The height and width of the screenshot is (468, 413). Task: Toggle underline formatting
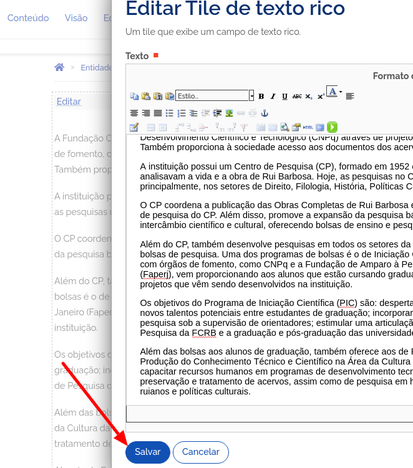click(285, 96)
